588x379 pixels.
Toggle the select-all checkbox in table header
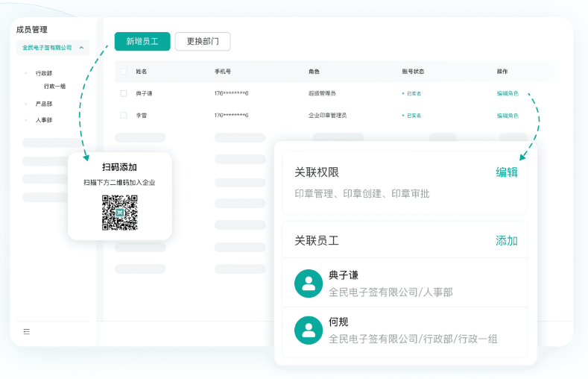[124, 72]
